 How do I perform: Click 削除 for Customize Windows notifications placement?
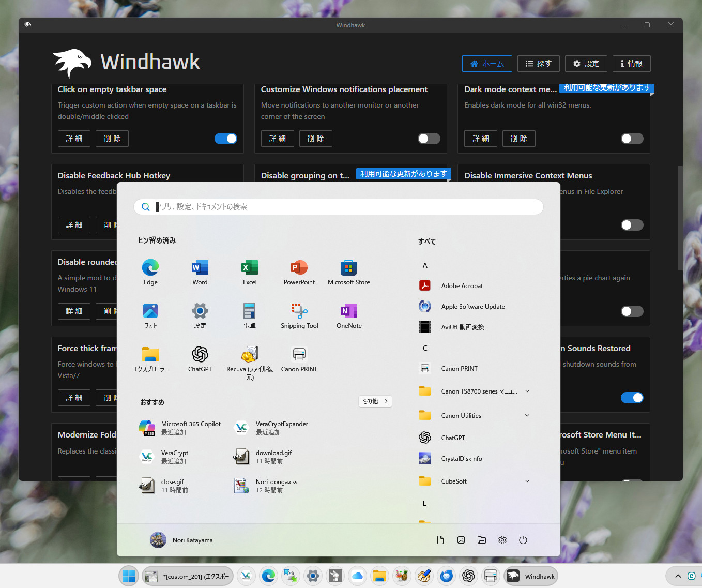[x=315, y=139]
